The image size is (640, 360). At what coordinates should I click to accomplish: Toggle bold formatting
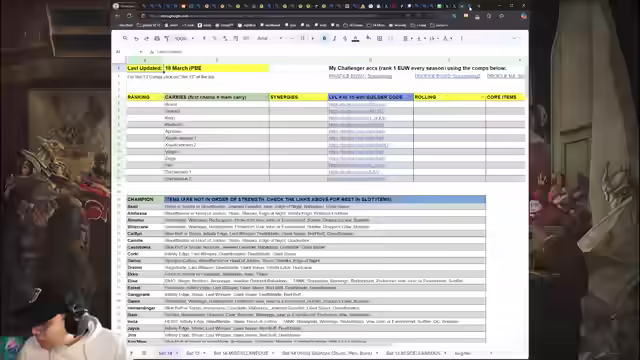[x=324, y=38]
